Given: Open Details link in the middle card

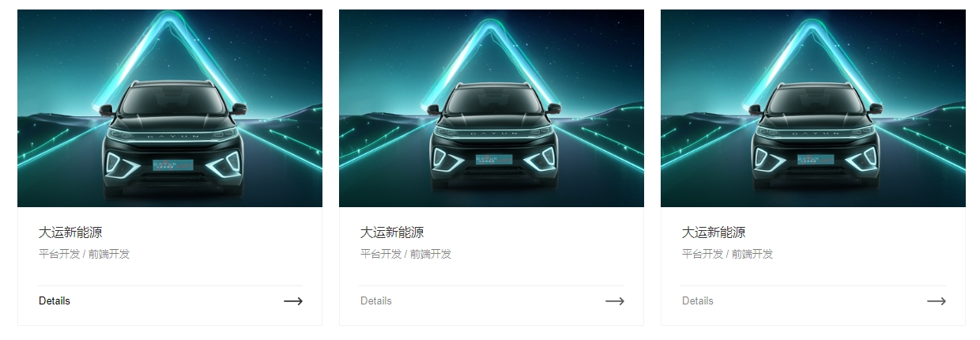Looking at the screenshot, I should pos(376,300).
